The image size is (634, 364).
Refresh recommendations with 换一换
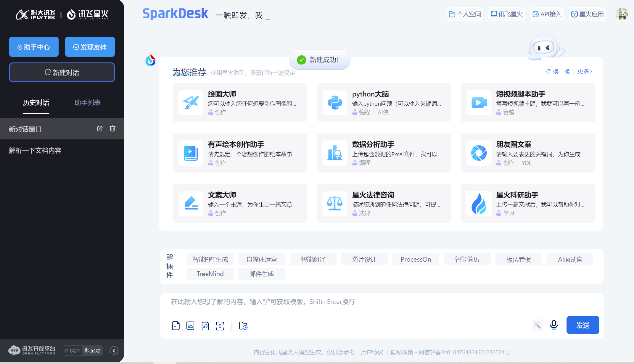(x=558, y=71)
